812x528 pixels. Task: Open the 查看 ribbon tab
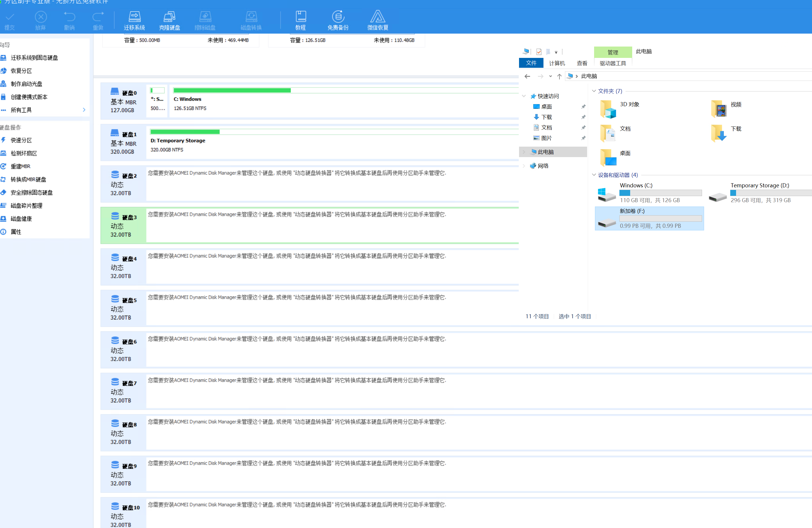pyautogui.click(x=582, y=63)
